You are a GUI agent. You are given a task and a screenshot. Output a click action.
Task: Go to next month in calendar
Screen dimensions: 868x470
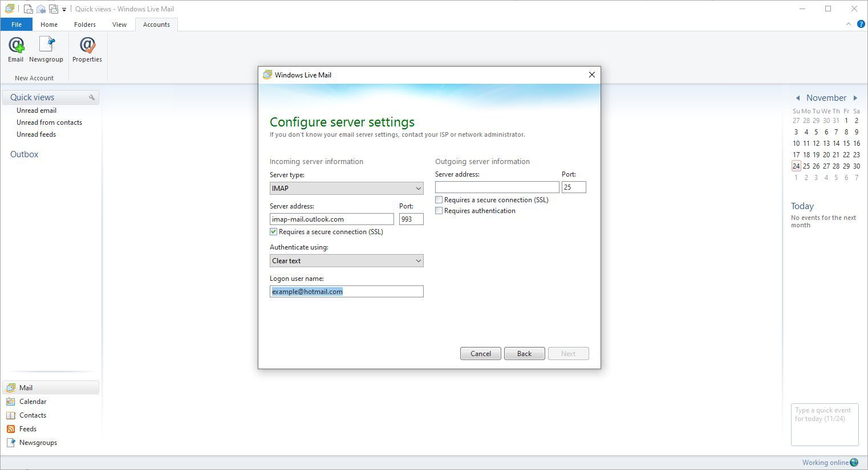pyautogui.click(x=855, y=98)
